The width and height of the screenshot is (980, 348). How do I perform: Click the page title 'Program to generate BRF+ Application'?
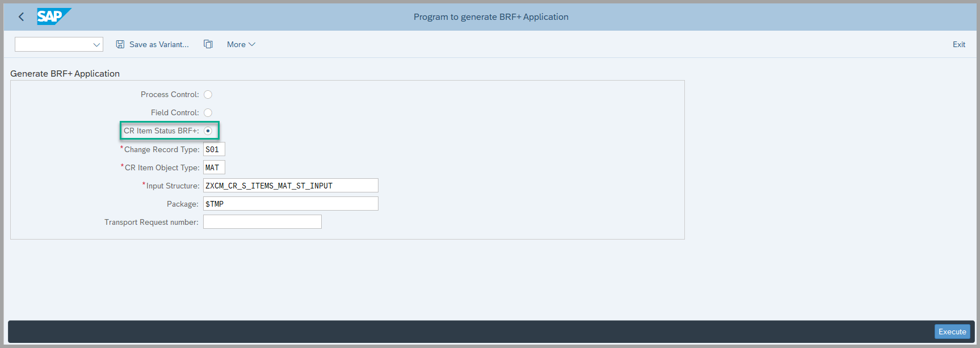tap(491, 17)
